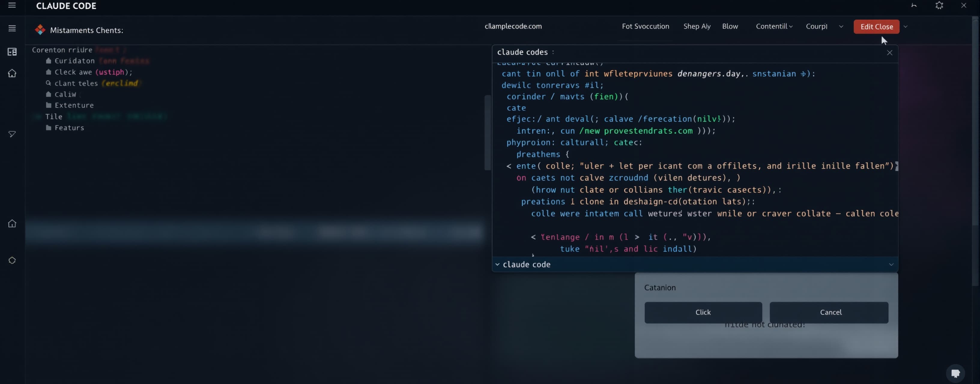The width and height of the screenshot is (980, 384).
Task: Click the CLAUDE CODE title text
Action: tap(66, 6)
